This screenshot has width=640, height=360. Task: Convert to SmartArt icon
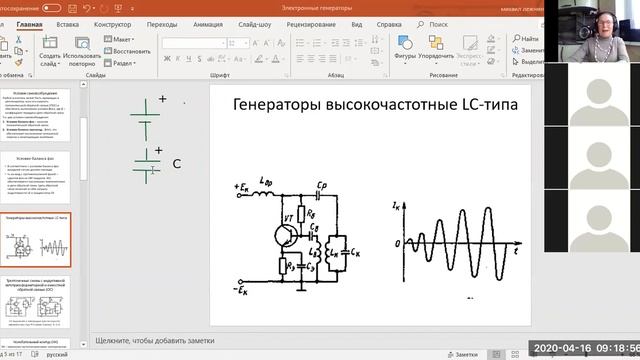pos(376,62)
